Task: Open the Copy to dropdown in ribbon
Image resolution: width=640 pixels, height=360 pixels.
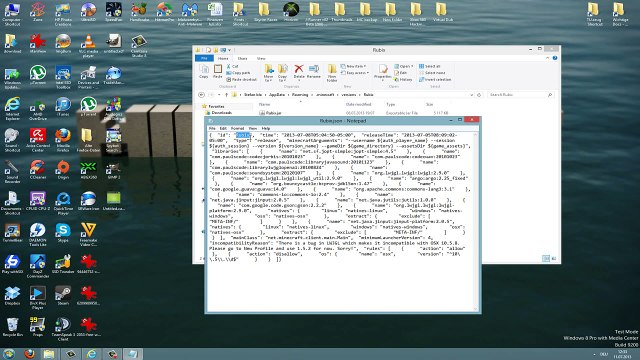Action: (282, 78)
